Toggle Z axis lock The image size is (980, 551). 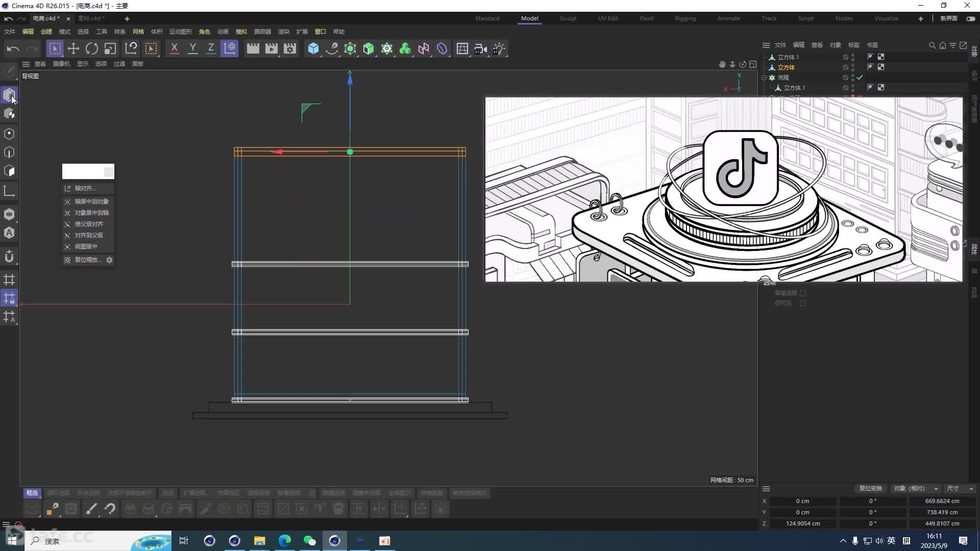[211, 48]
